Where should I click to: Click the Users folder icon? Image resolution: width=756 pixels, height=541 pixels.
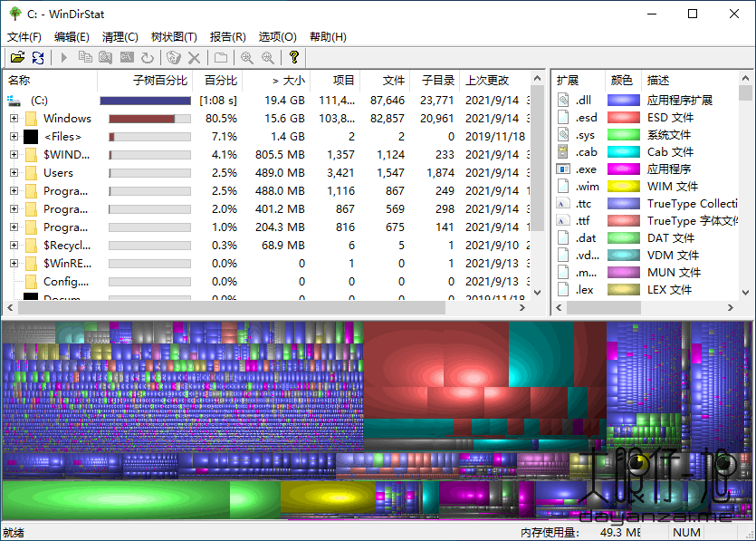[x=31, y=173]
